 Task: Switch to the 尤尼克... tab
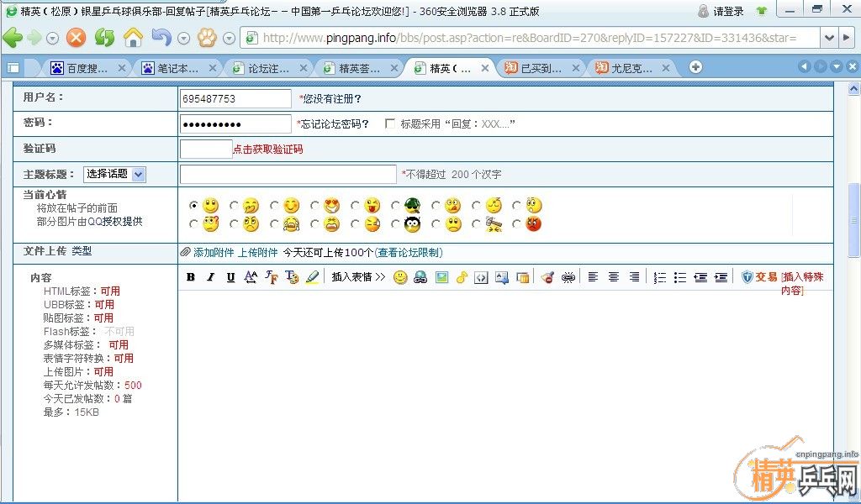point(631,68)
